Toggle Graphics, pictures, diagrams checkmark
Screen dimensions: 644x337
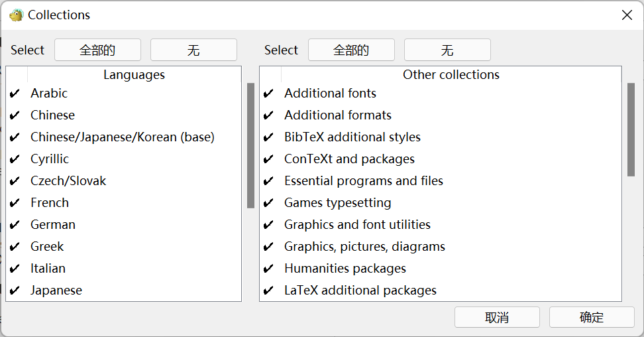click(x=268, y=247)
